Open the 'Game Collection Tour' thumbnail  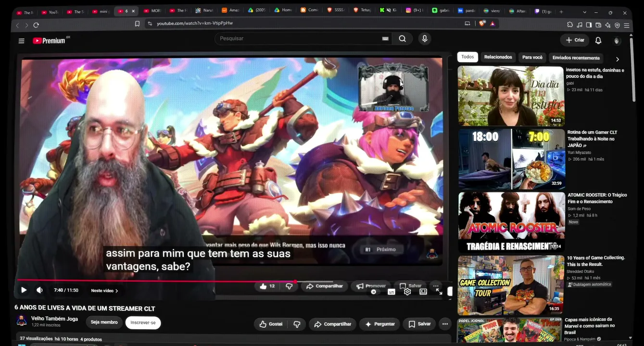click(511, 285)
